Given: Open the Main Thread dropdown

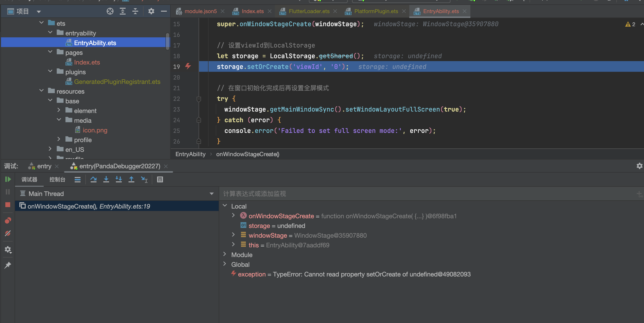Looking at the screenshot, I should point(211,194).
